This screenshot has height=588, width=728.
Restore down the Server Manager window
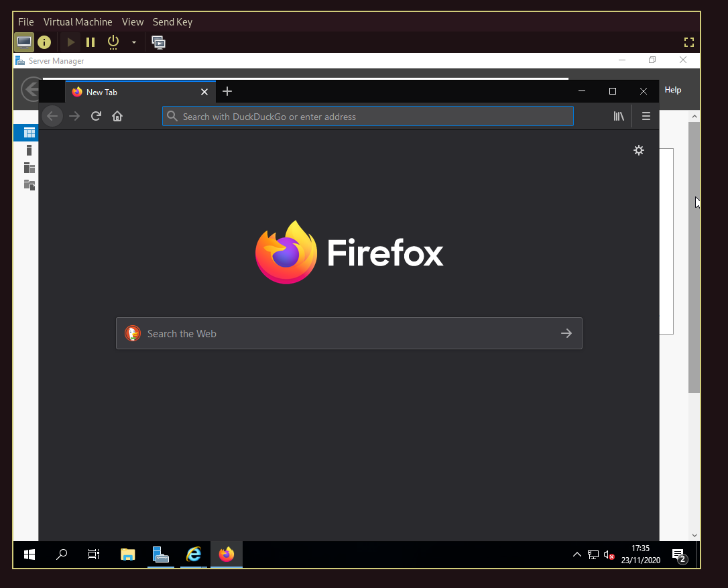point(652,60)
